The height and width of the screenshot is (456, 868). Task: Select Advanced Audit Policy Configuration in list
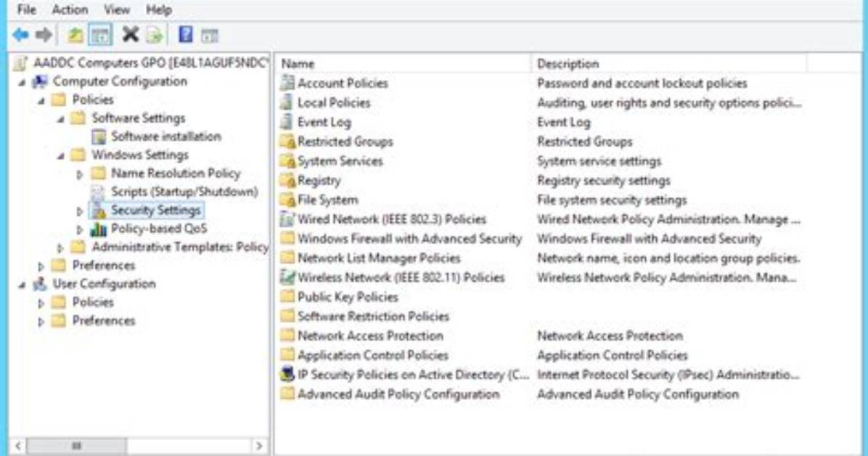(x=398, y=394)
